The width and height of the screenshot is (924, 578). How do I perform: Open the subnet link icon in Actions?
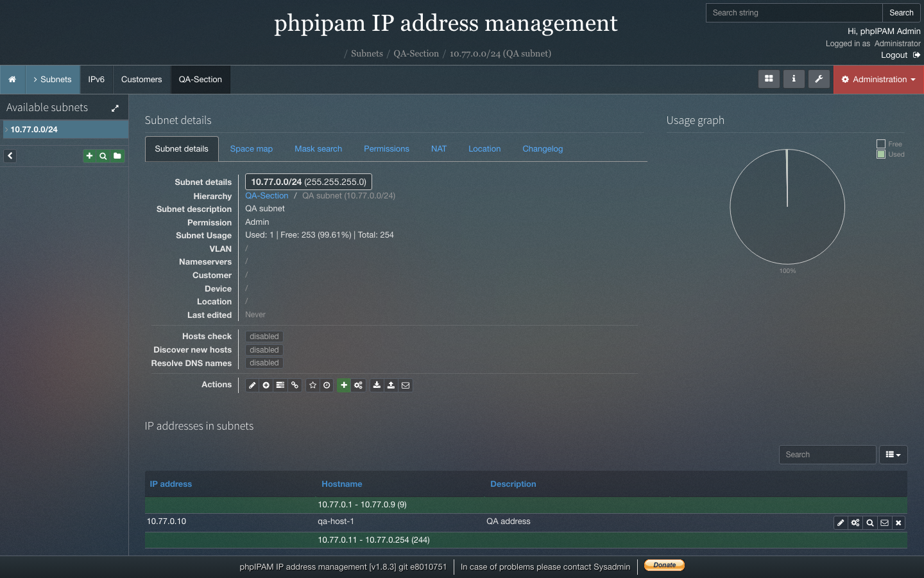[295, 385]
